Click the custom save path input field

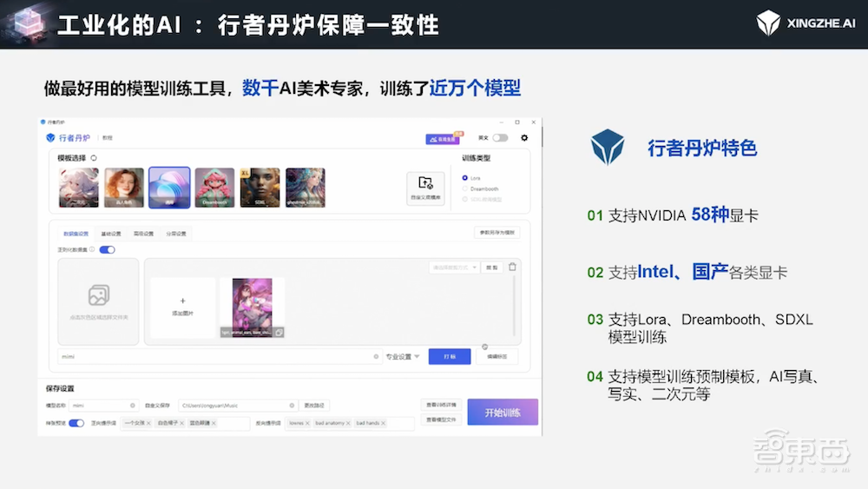coord(238,406)
